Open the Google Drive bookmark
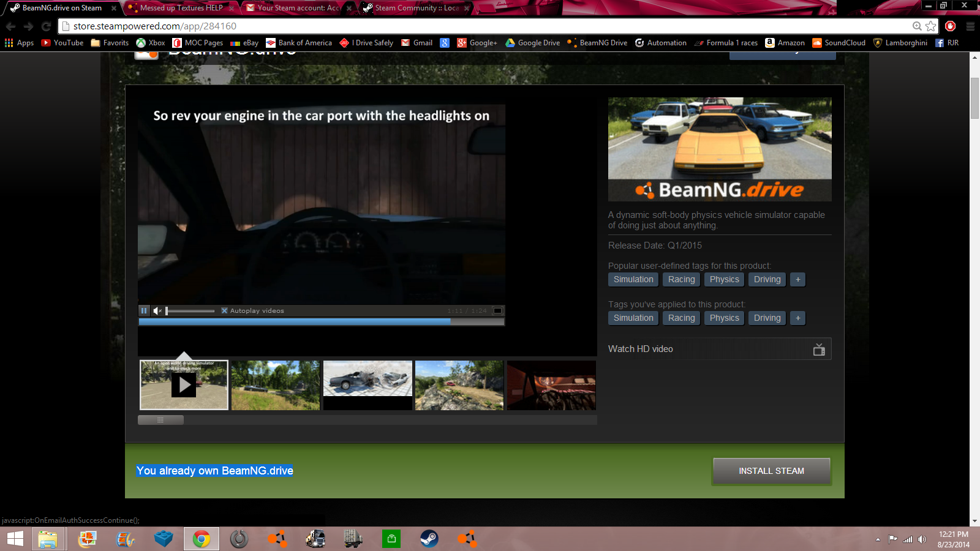The width and height of the screenshot is (980, 551). coord(532,43)
